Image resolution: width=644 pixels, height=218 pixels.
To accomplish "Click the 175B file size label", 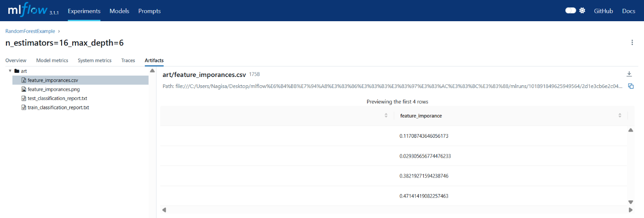I will click(254, 74).
